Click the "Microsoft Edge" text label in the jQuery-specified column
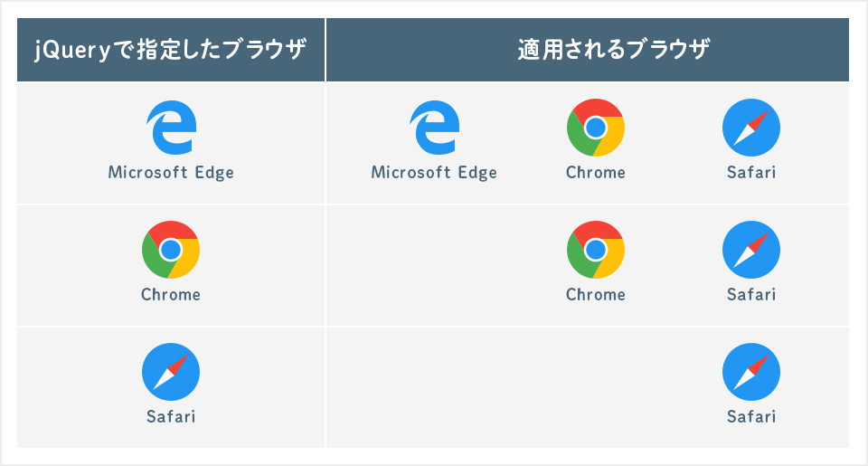The image size is (868, 466). (171, 173)
